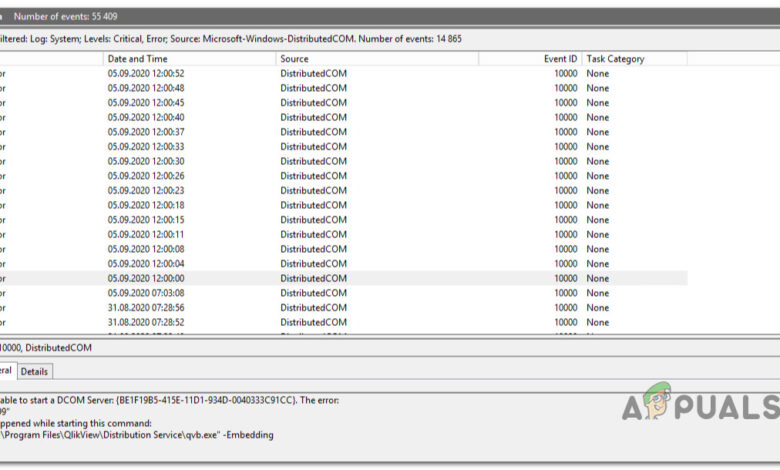Select the event dated 05.09.2020 12:00:33
The height and width of the screenshot is (470, 780).
pyautogui.click(x=344, y=147)
